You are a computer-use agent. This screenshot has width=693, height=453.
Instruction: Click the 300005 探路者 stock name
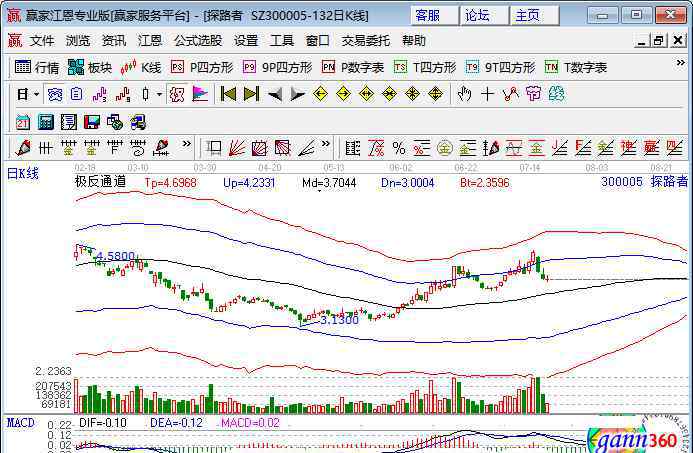[644, 182]
